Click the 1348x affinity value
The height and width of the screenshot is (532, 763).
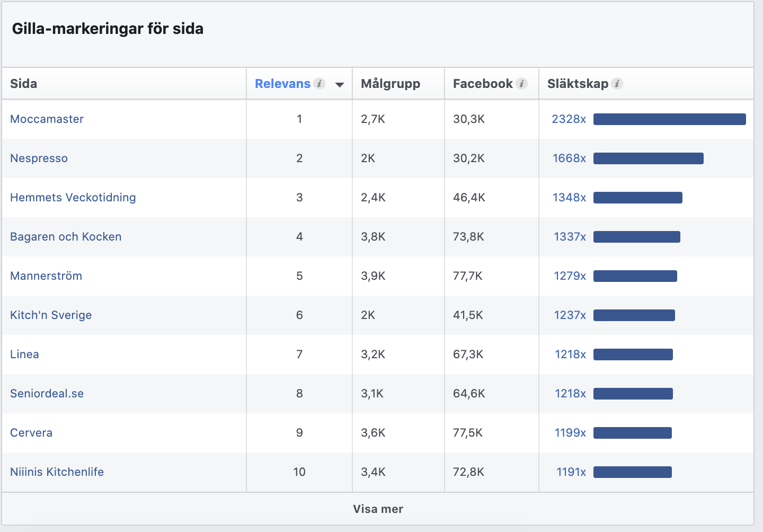[x=569, y=198]
